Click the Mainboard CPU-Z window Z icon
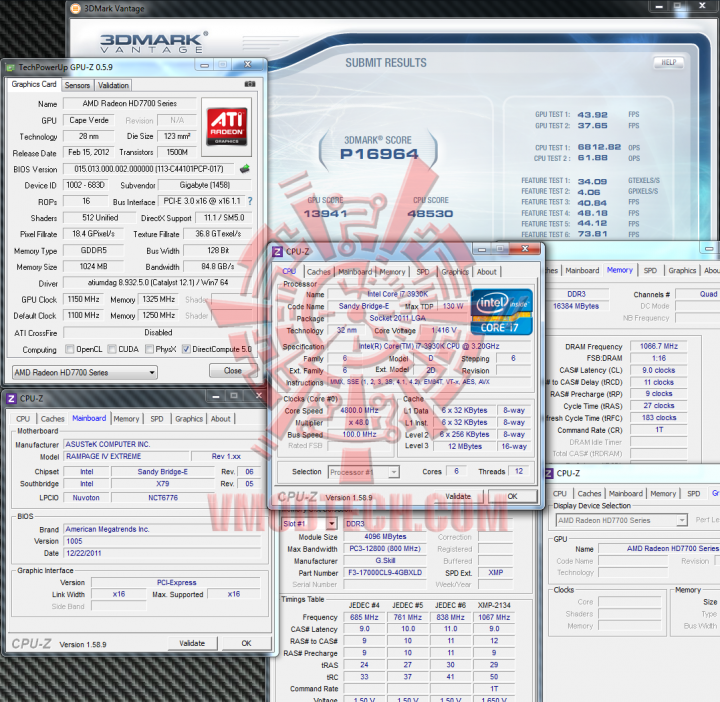720x702 pixels. [11, 398]
